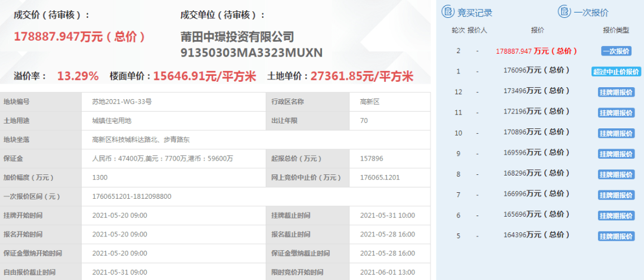Click the 一次报价区间（元） label
This screenshot has height=280, width=644.
click(32, 196)
